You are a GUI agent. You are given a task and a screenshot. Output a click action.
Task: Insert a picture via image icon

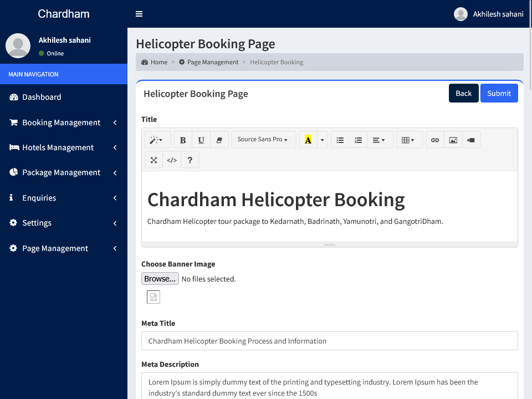click(x=453, y=140)
